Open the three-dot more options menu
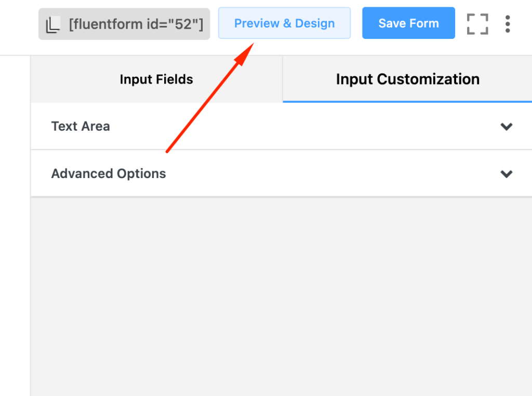The height and width of the screenshot is (396, 532). [x=507, y=24]
